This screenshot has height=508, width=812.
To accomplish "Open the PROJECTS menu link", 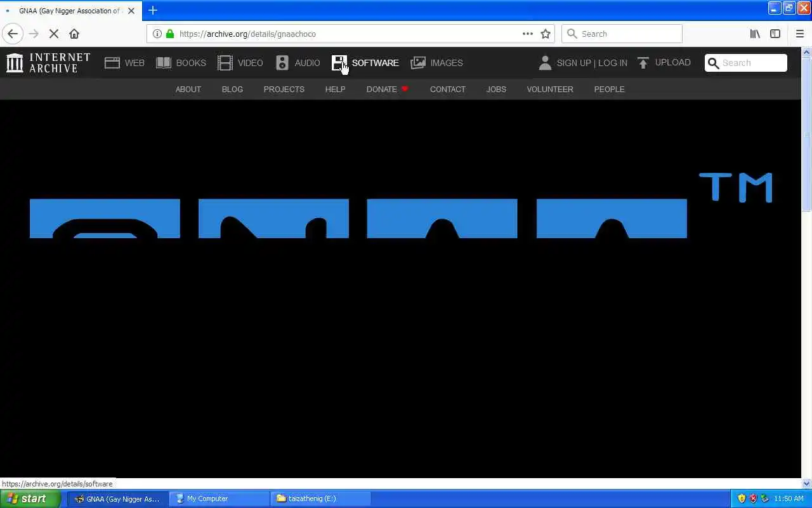I will point(284,89).
